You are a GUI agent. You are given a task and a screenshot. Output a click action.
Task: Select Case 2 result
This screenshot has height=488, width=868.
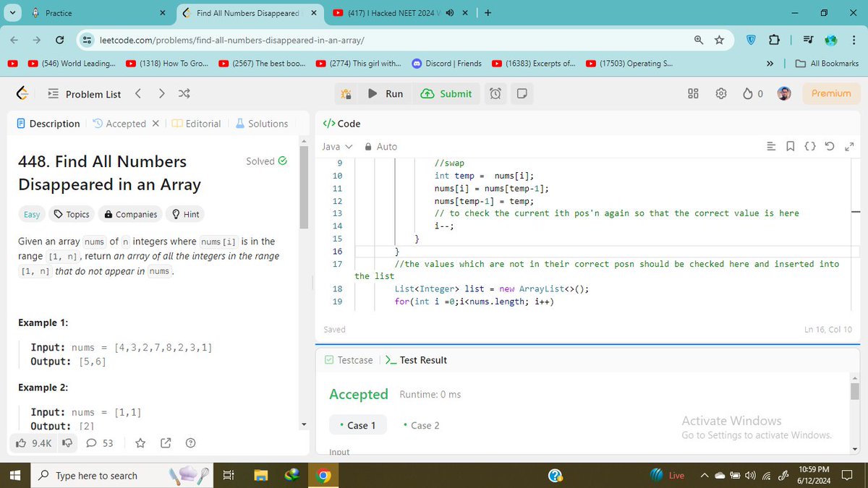tap(421, 425)
